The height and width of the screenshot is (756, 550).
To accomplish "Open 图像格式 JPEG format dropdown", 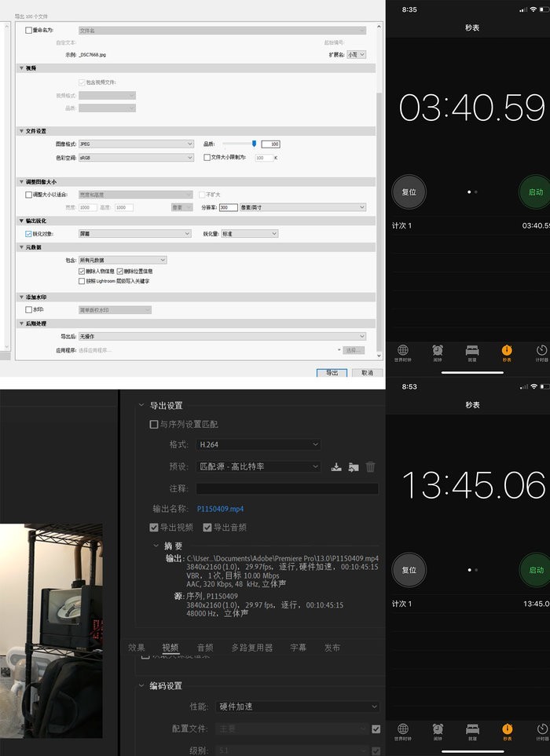I will pos(136,144).
